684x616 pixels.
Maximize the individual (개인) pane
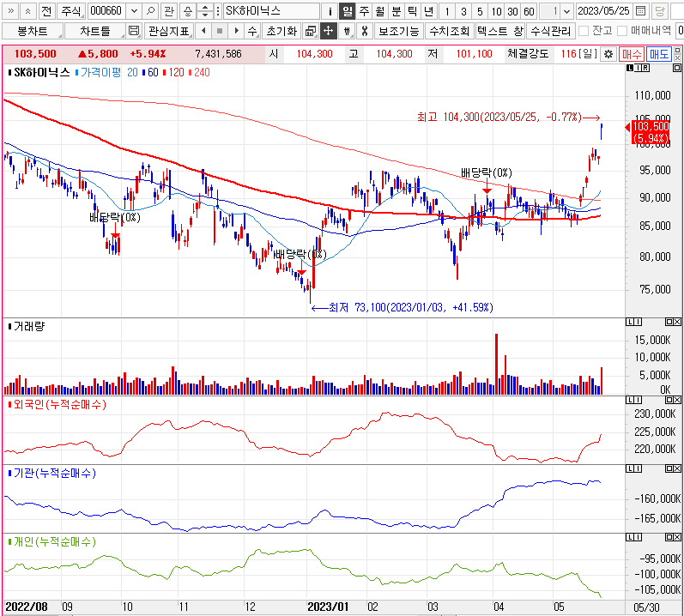(x=669, y=537)
